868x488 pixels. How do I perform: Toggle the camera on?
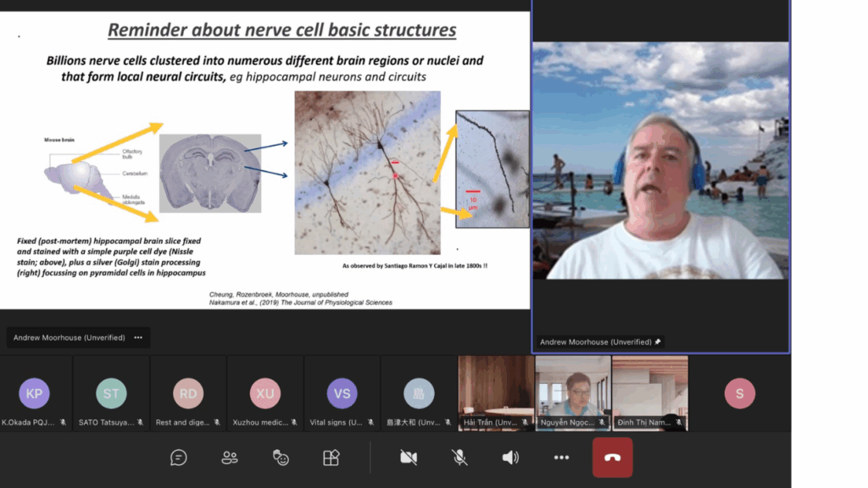click(409, 457)
